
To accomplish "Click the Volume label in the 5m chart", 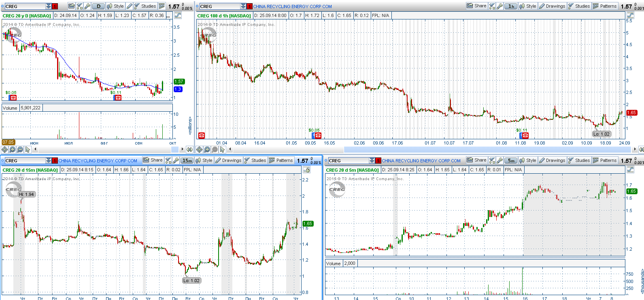I will (334, 263).
